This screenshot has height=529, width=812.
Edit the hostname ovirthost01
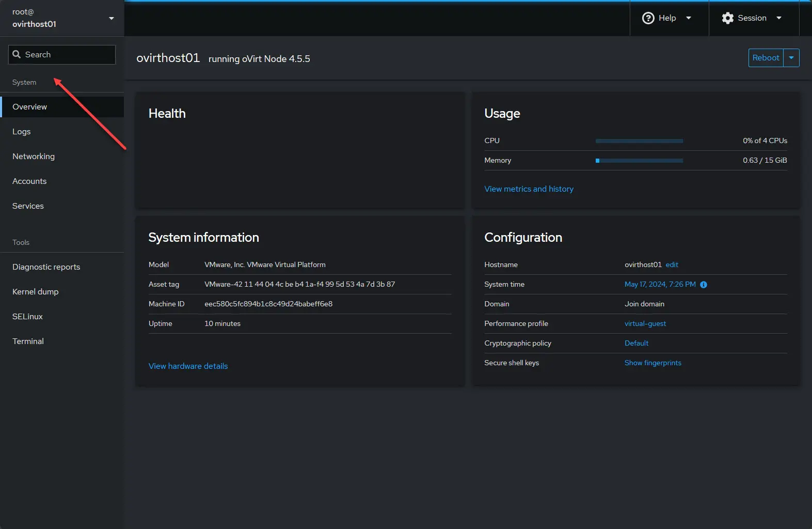(x=672, y=264)
